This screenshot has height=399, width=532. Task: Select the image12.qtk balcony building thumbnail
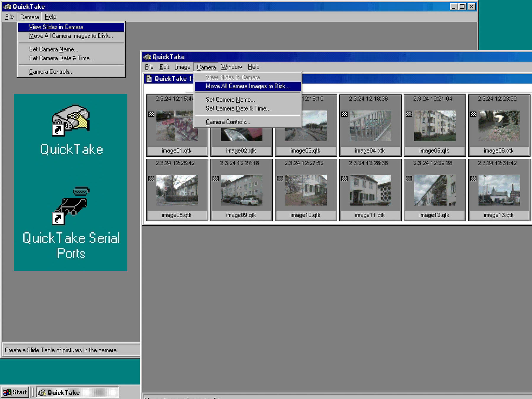[x=435, y=190]
